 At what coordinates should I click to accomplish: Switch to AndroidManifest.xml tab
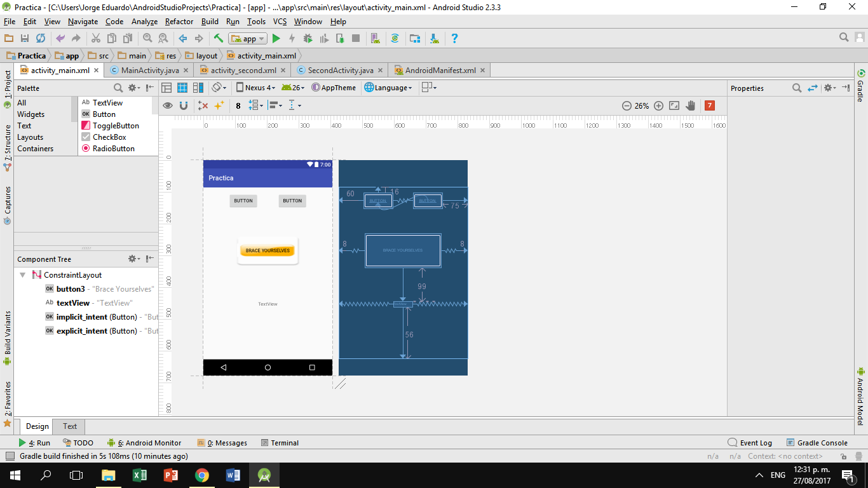point(440,71)
